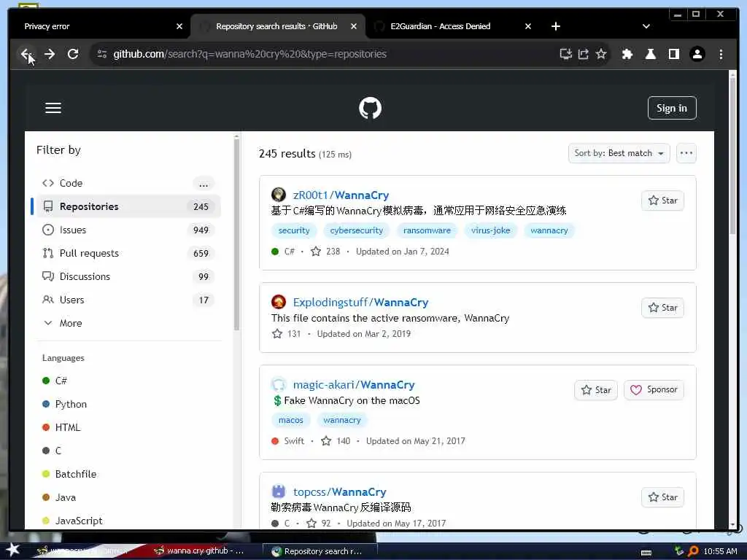Click the Chrome labs flask icon
This screenshot has width=747, height=560.
pyautogui.click(x=650, y=54)
